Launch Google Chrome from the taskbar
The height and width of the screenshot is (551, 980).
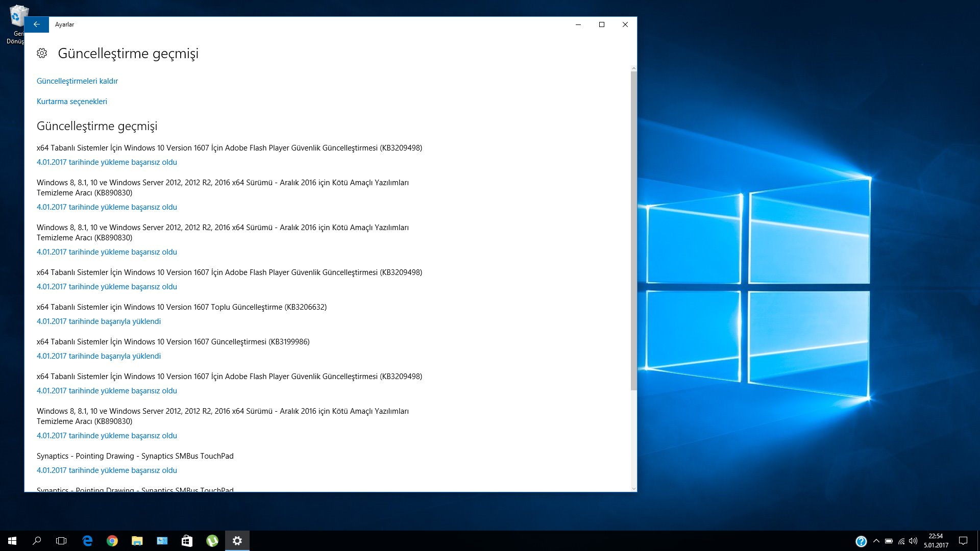click(112, 541)
